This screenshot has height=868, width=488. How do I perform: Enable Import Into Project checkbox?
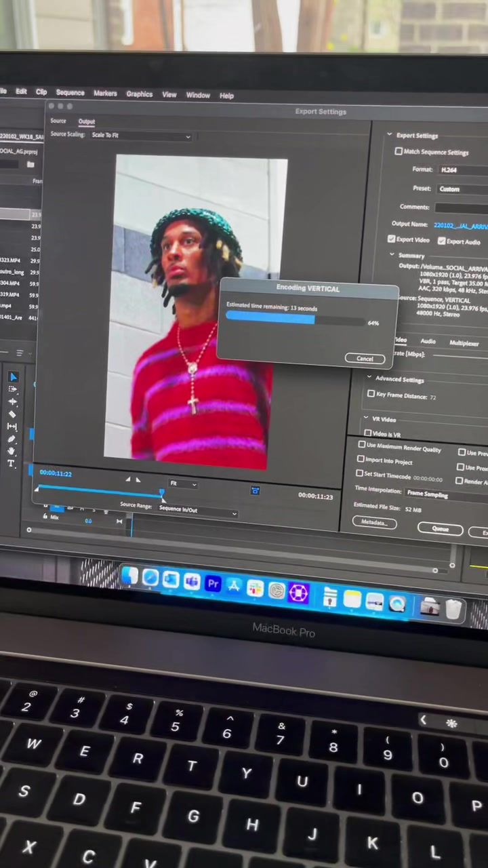pos(361,459)
